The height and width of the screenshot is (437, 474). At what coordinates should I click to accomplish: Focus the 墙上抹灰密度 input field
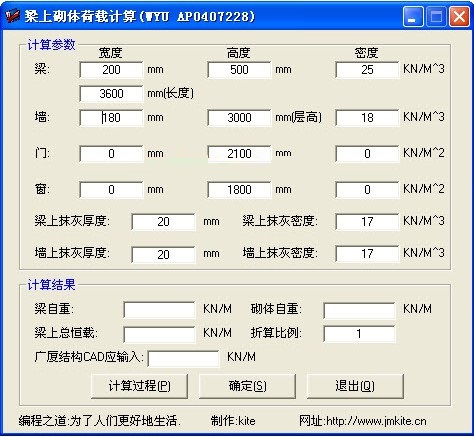point(367,254)
